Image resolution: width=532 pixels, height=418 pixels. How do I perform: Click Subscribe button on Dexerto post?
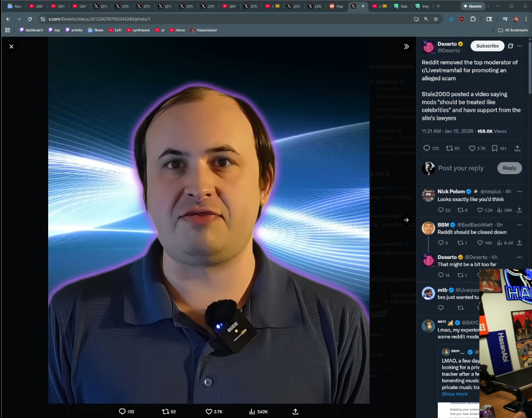tap(487, 46)
